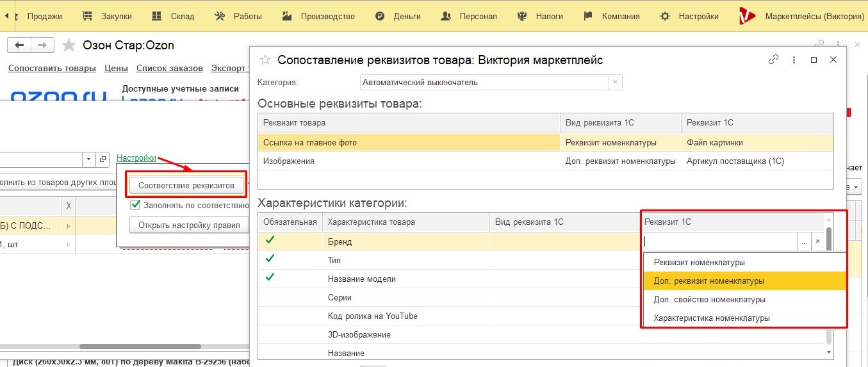This screenshot has height=367, width=868.
Task: Open the Сопоставить товары link
Action: (52, 68)
